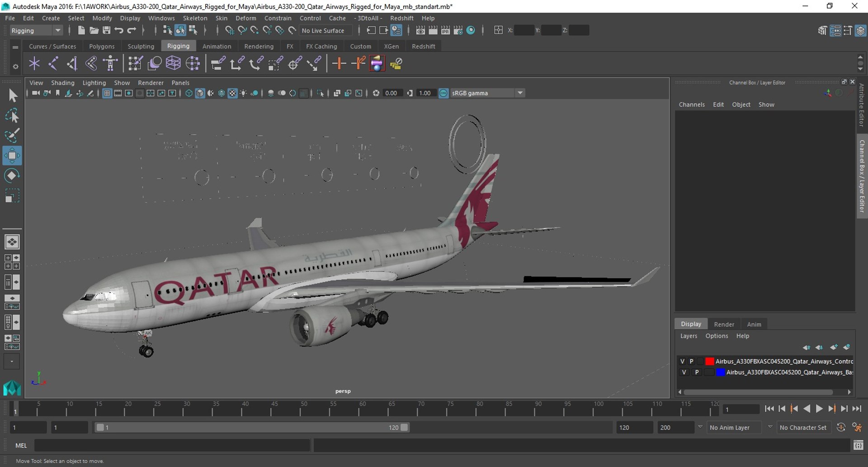Click the New Scene icon
This screenshot has width=868, height=467.
coord(81,30)
